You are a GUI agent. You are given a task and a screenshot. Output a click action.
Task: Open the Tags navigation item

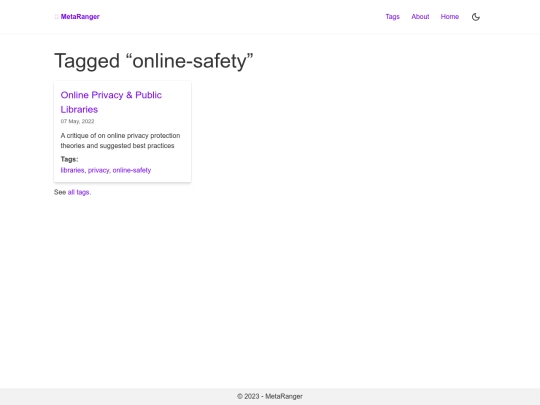(392, 17)
